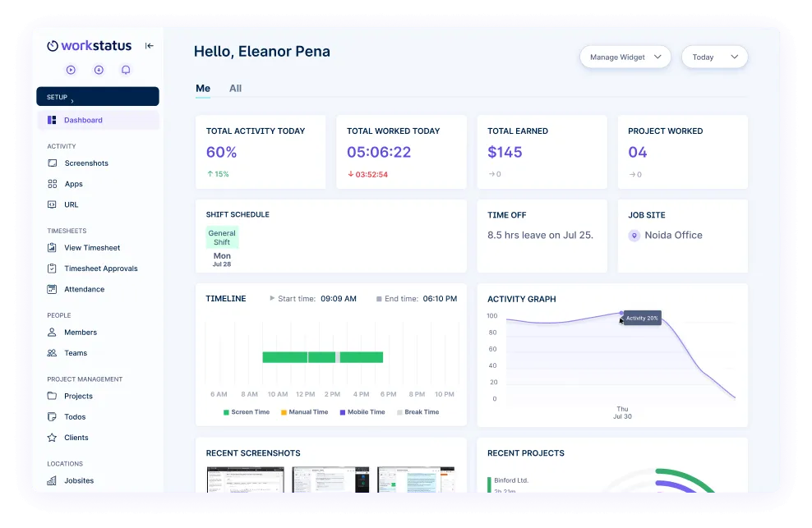Viewport: 812px width, 528px height.
Task: Click the Activity 20% tooltip
Action: point(642,318)
